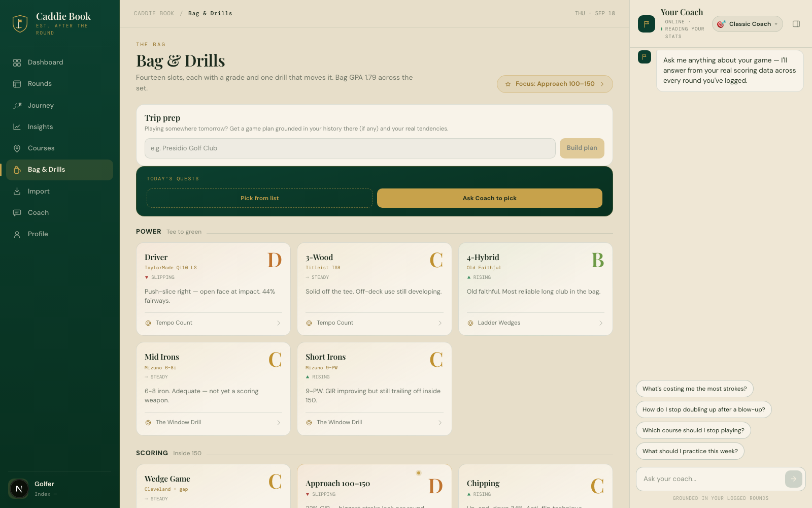Open the Journey section
This screenshot has width=812, height=508.
[x=59, y=106]
